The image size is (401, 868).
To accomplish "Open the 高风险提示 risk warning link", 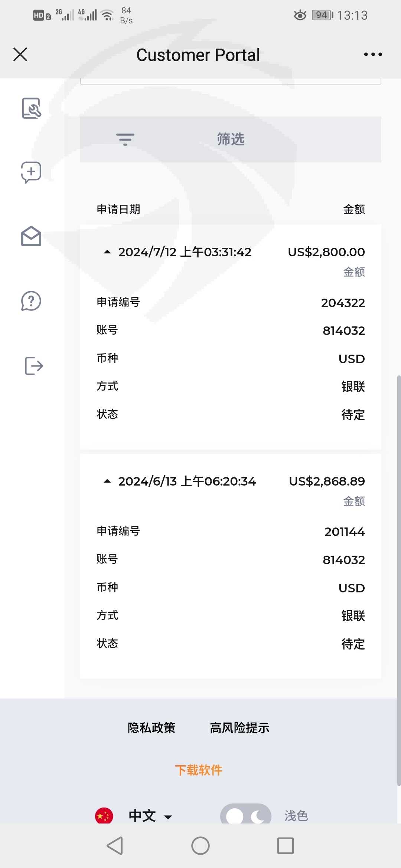I will [239, 728].
